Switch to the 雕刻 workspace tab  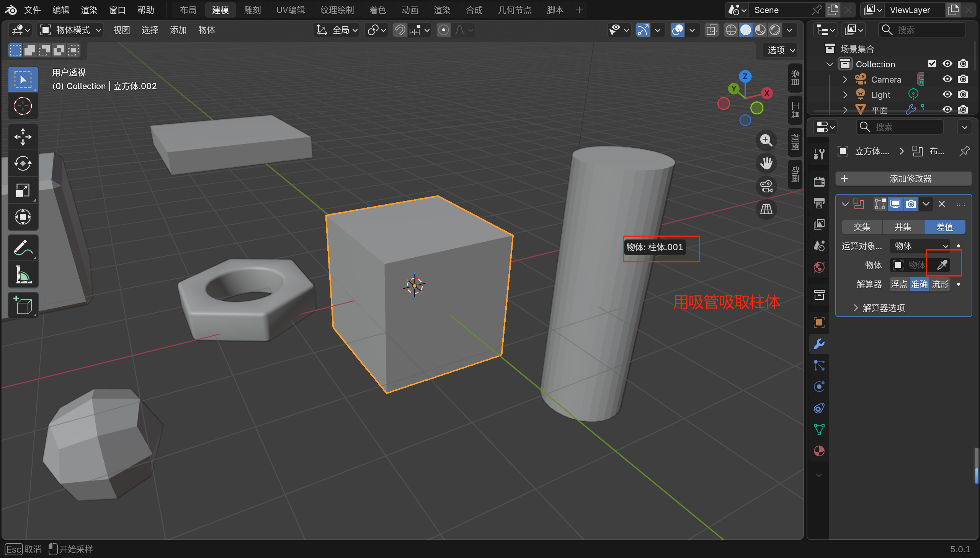252,10
